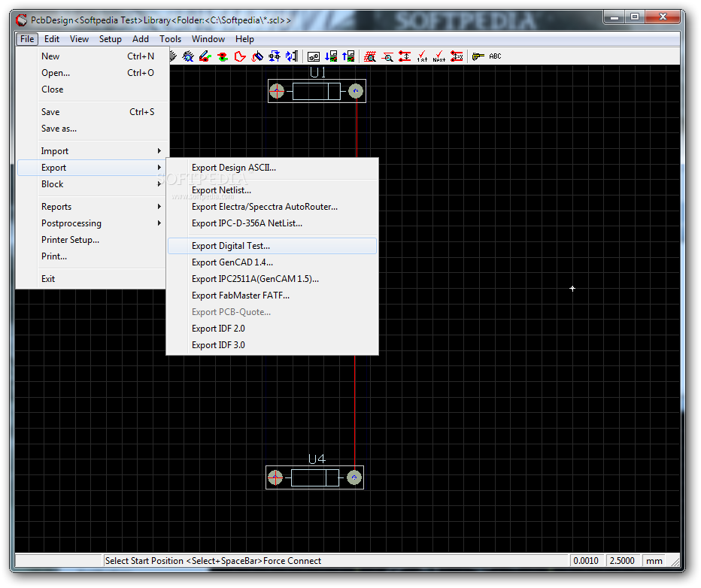Choose Print... from the File menu
Screen dimensions: 701x588
click(93, 256)
